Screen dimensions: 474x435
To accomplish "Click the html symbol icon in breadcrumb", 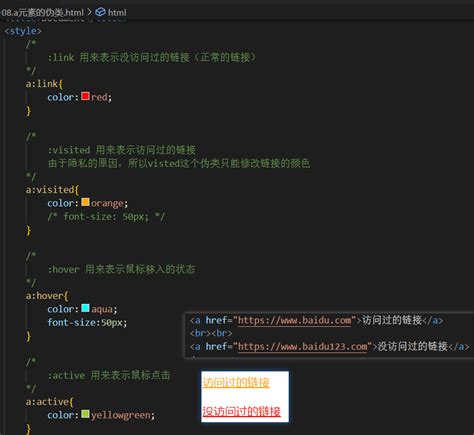I will [100, 12].
